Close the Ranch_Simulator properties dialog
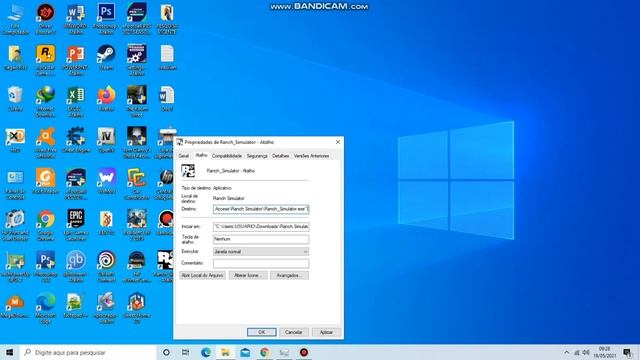 pyautogui.click(x=338, y=142)
